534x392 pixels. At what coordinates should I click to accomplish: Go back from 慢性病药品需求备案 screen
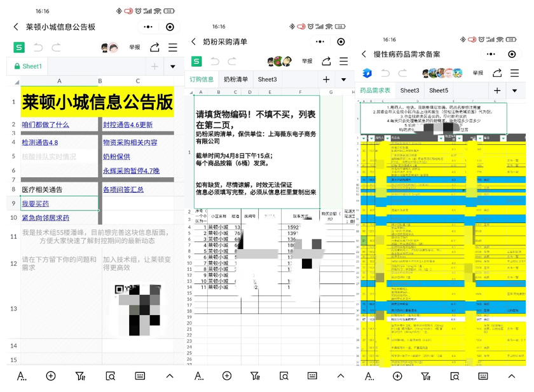(364, 54)
